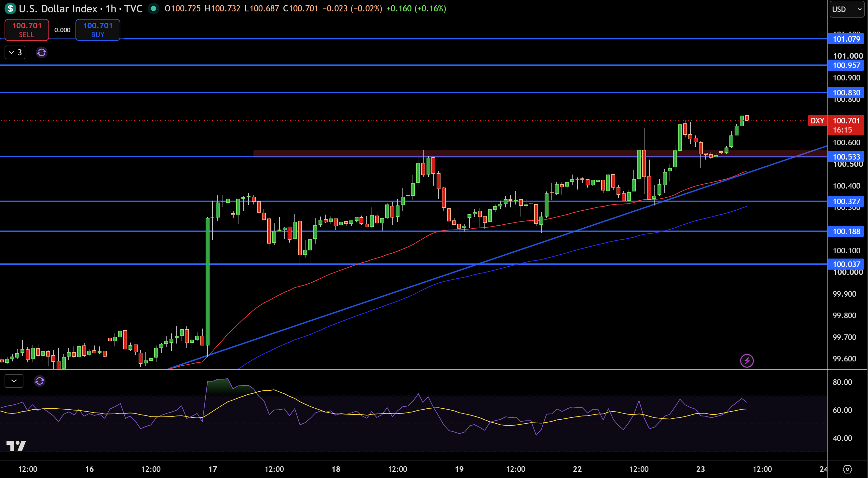The height and width of the screenshot is (478, 868).
Task: Click the date 23 on the time axis
Action: [x=700, y=469]
